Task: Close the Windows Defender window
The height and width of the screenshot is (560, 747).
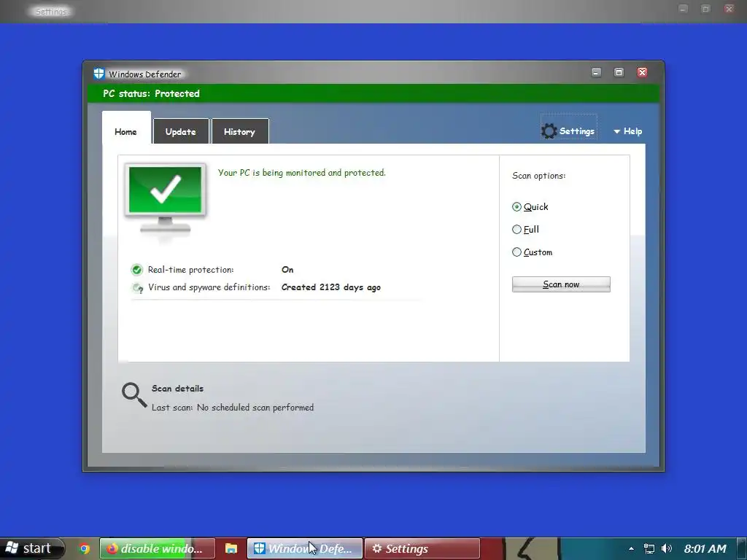Action: pyautogui.click(x=642, y=72)
